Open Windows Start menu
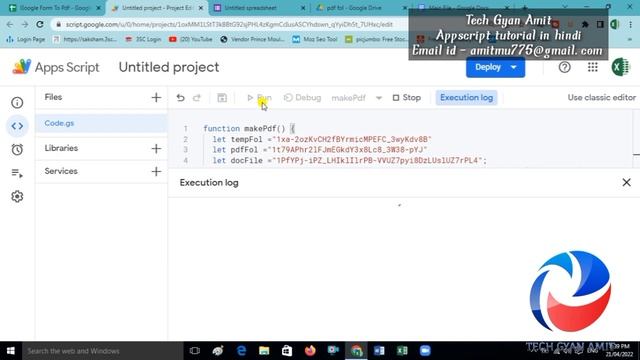 (11, 351)
